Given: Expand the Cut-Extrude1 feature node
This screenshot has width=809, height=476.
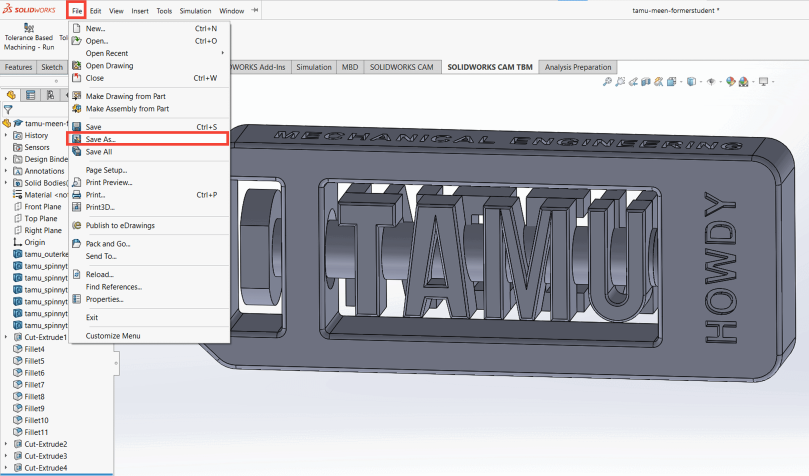Looking at the screenshot, I should 6,337.
